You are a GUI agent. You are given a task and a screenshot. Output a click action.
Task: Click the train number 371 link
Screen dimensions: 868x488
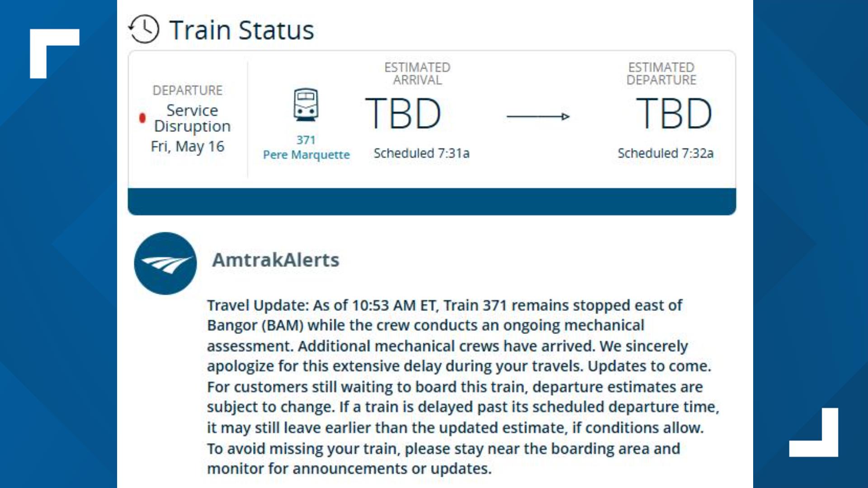(x=307, y=140)
